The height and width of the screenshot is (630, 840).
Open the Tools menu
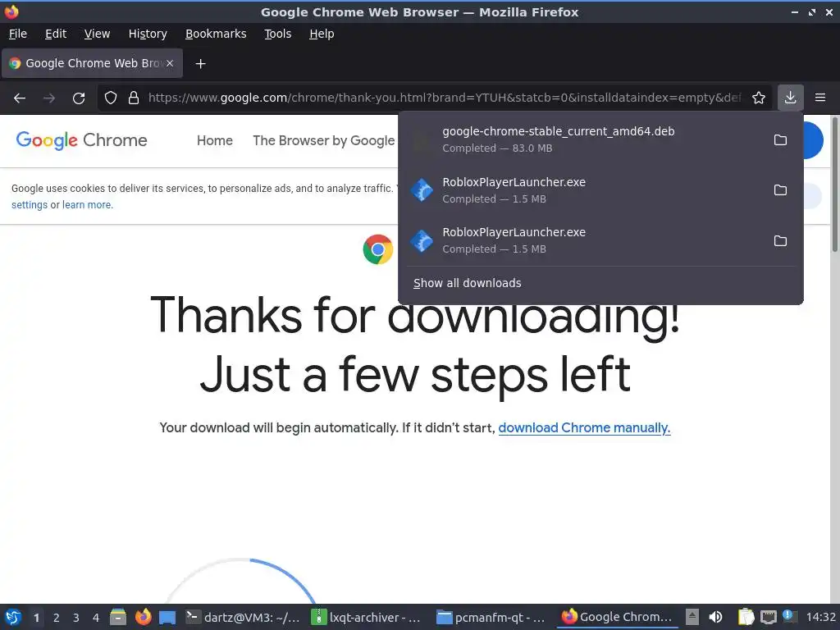[x=277, y=34]
